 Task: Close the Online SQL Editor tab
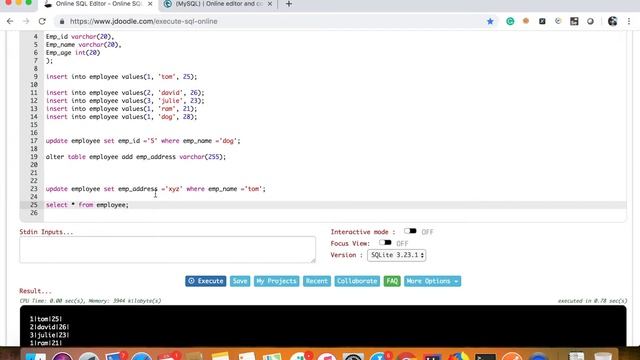pyautogui.click(x=150, y=4)
